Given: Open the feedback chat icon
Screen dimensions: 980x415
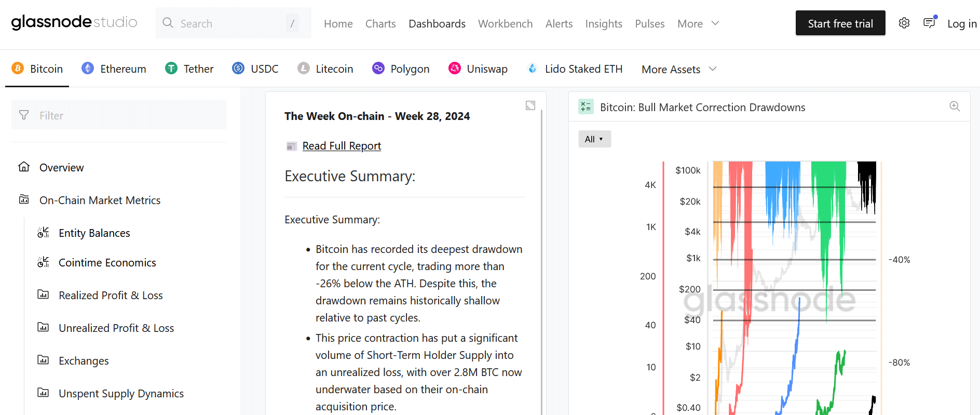Looking at the screenshot, I should (x=930, y=22).
